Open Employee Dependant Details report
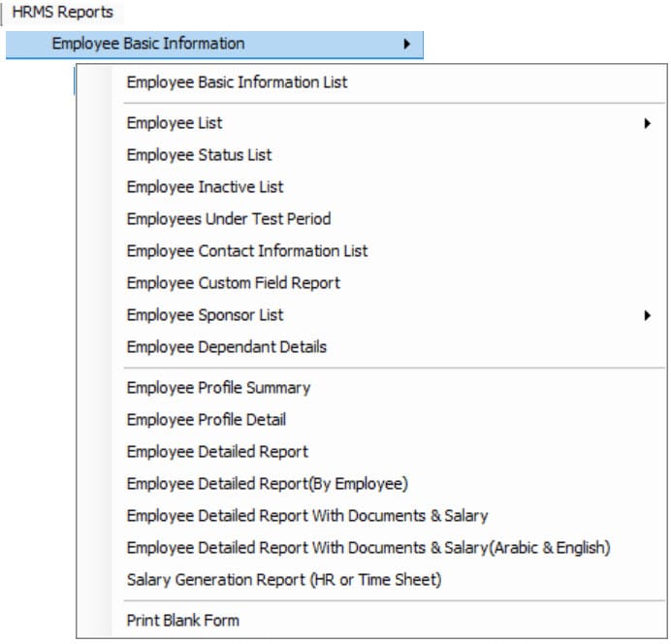Screen dimensions: 671x644 tap(371, 347)
